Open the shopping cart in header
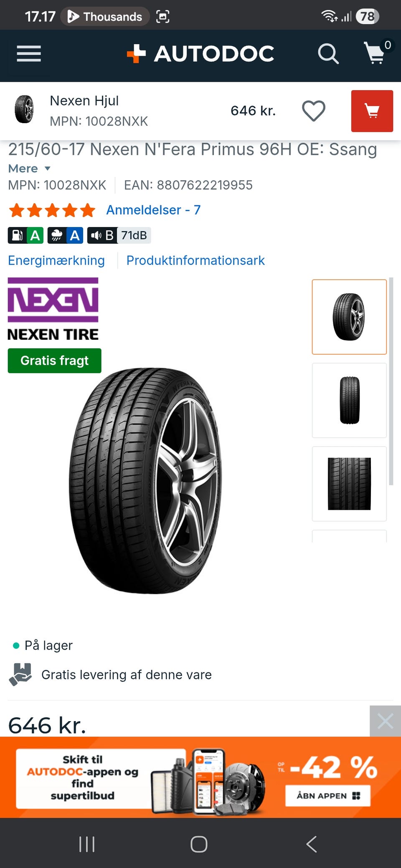This screenshot has height=868, width=401. pos(376,53)
